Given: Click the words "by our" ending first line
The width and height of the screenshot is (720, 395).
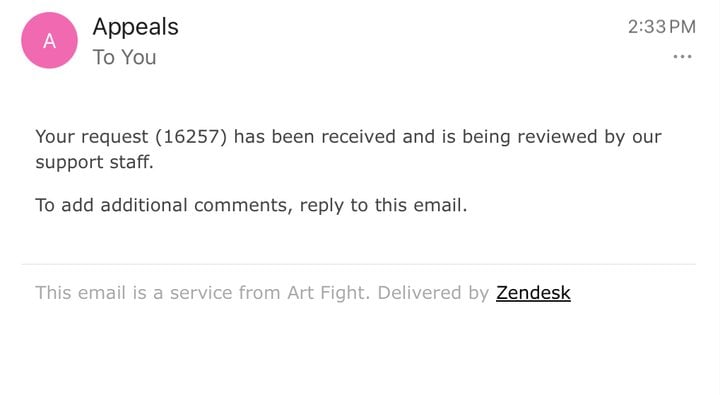Looking at the screenshot, I should click(x=633, y=137).
